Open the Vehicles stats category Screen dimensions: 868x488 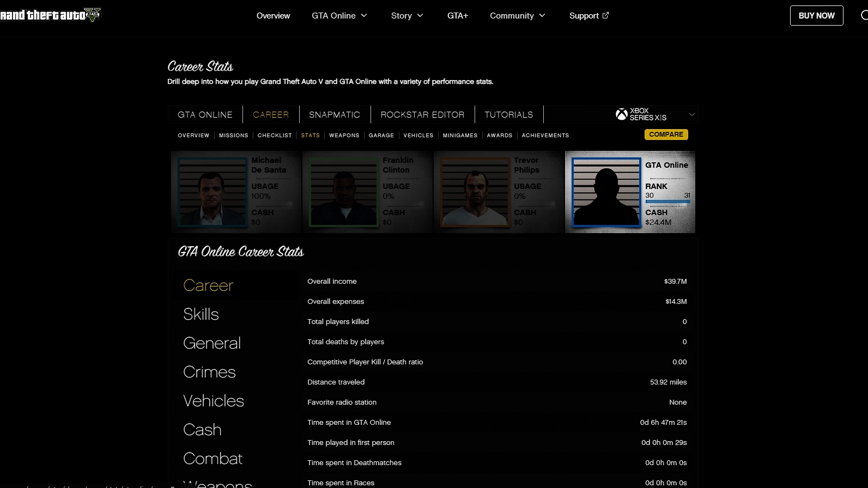pos(214,401)
